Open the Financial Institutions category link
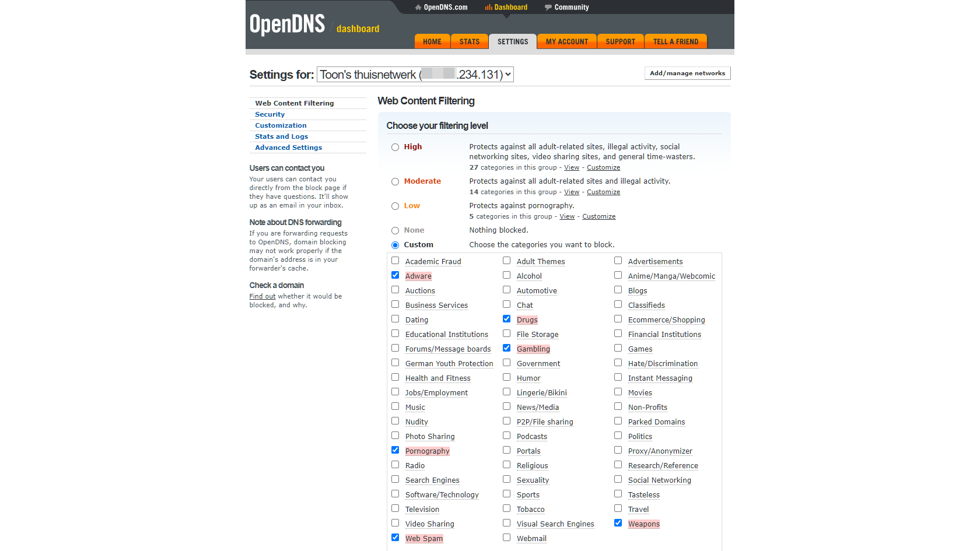Screen dimensions: 980x551 [665, 335]
